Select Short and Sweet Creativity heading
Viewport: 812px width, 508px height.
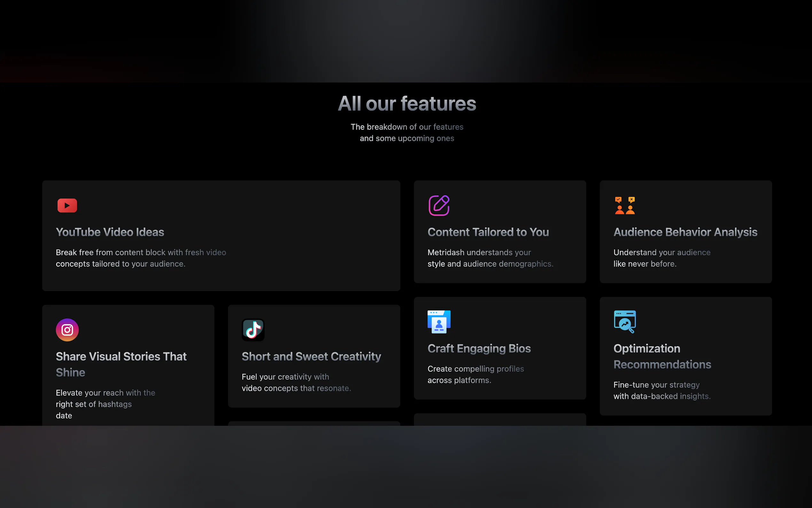(311, 356)
